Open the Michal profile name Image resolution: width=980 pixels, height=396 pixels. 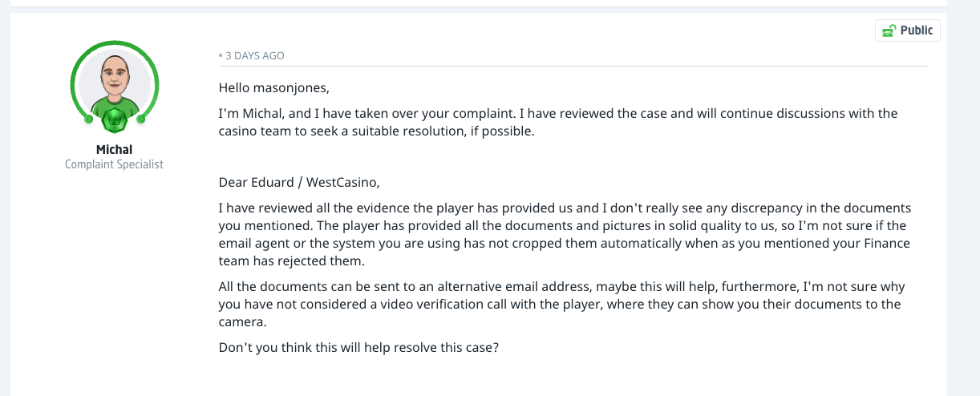[114, 149]
